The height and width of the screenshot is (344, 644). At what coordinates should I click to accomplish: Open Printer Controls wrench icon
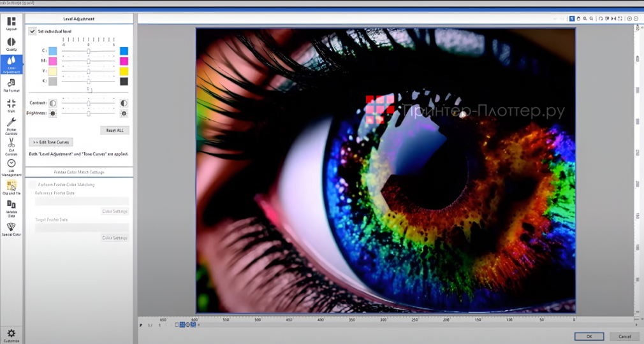11,125
